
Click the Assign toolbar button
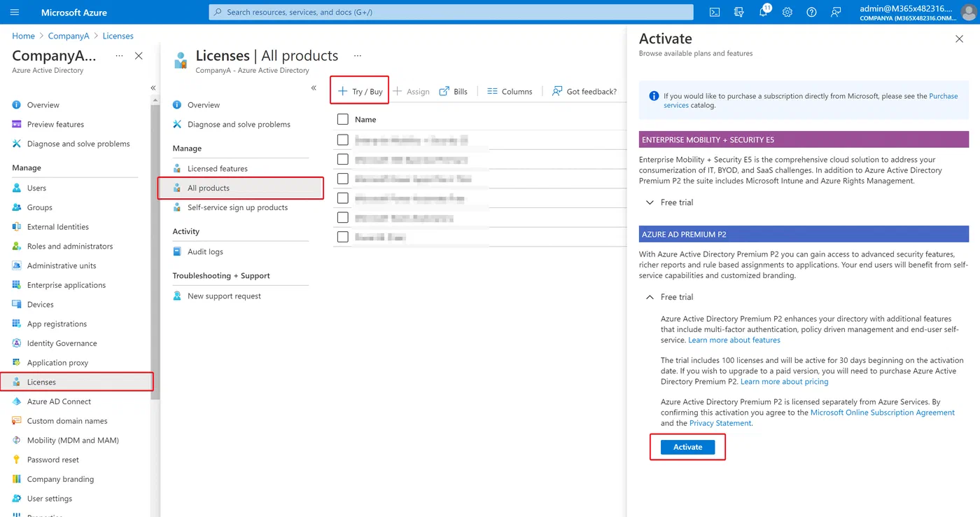point(412,91)
